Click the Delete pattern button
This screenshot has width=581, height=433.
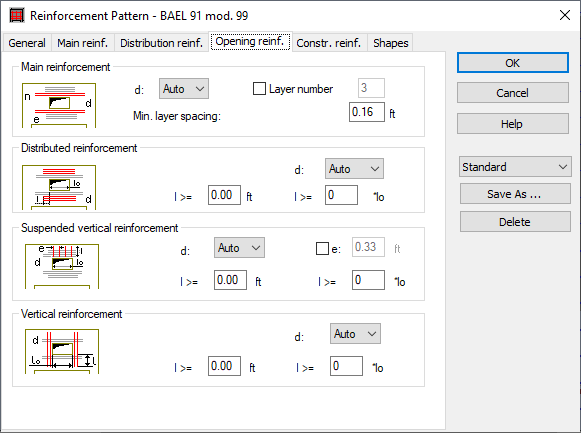tap(515, 222)
